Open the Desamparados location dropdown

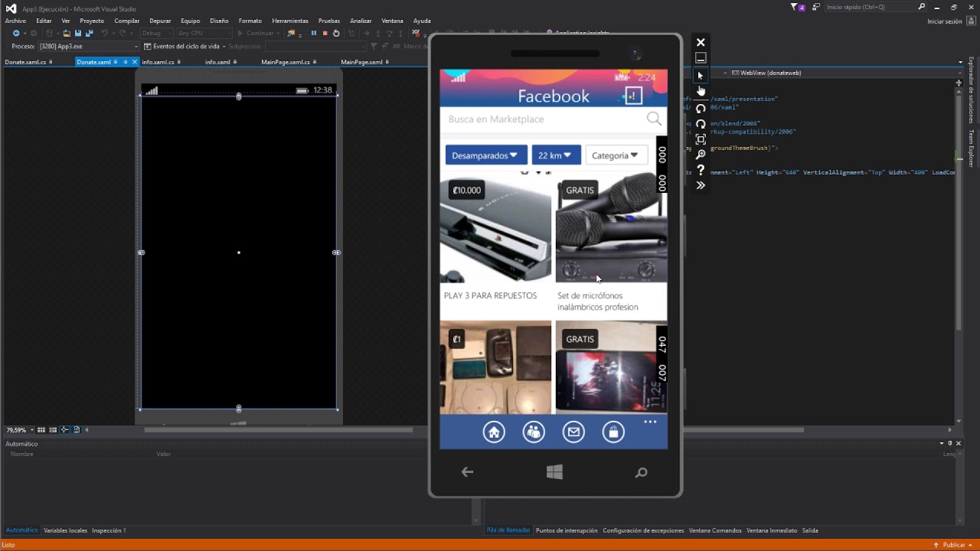486,155
